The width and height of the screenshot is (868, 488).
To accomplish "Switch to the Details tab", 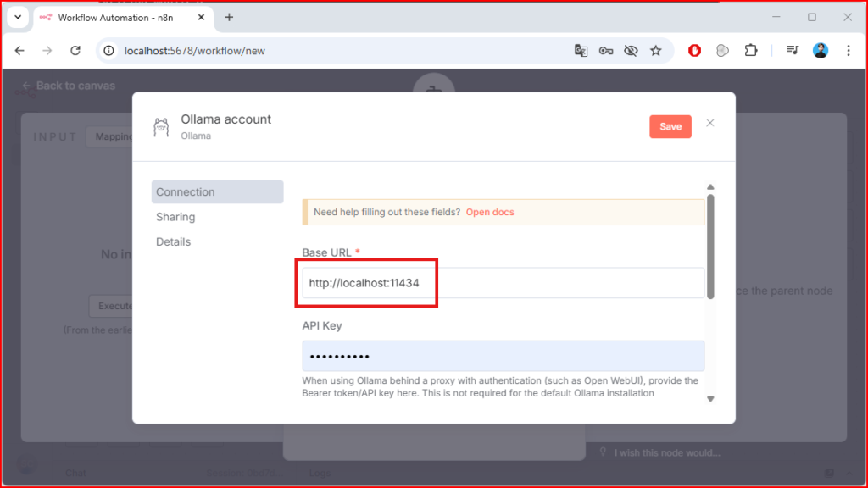I will 173,241.
